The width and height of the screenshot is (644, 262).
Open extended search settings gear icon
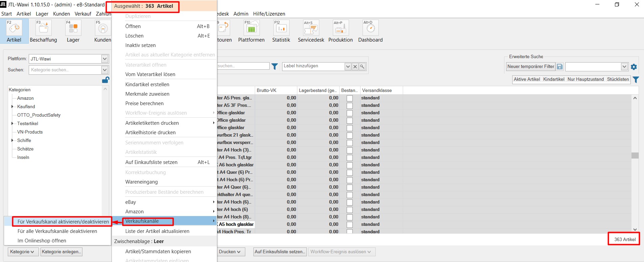[x=634, y=67]
